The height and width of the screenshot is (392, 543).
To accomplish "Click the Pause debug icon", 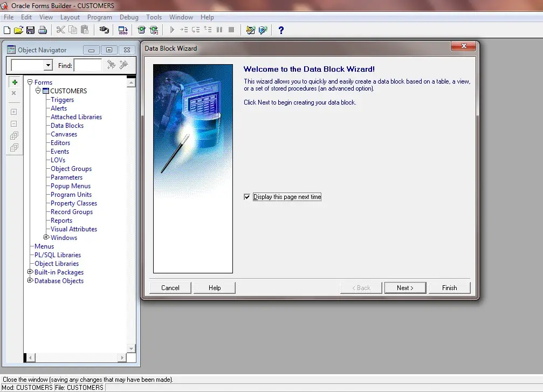I will (219, 30).
